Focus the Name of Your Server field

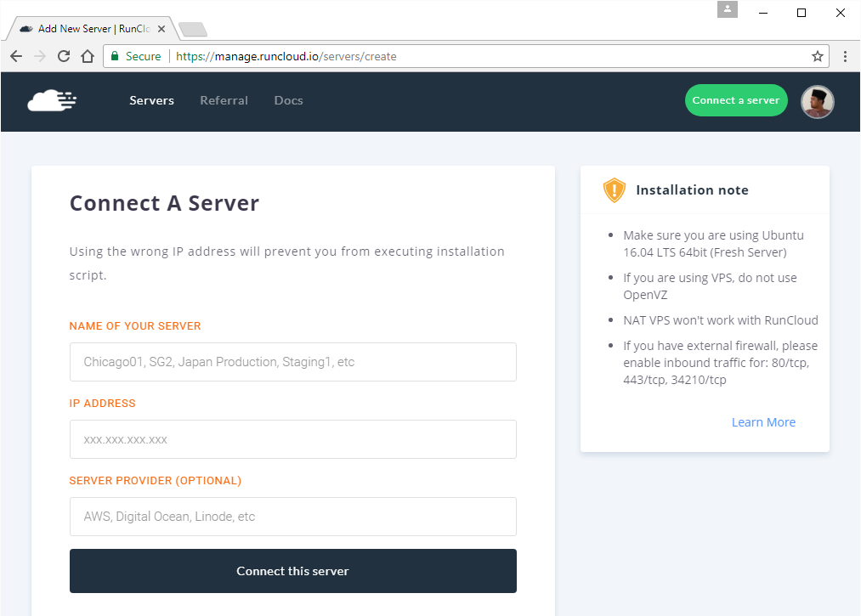click(x=292, y=362)
